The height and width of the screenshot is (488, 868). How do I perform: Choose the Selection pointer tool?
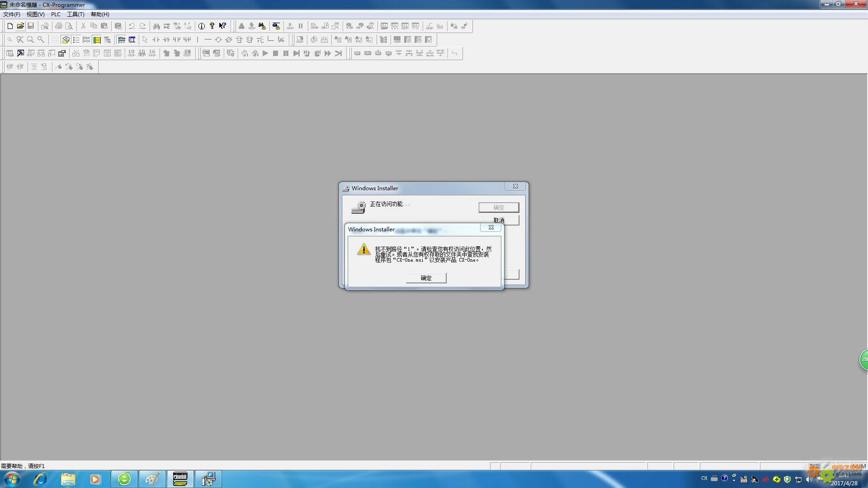click(x=145, y=40)
